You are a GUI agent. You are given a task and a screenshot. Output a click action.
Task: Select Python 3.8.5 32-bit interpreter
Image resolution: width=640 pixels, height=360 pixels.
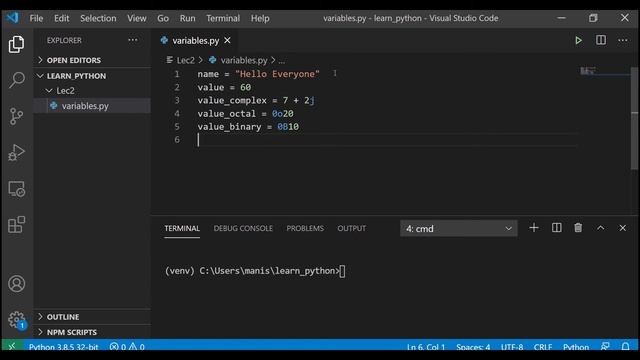pyautogui.click(x=63, y=347)
